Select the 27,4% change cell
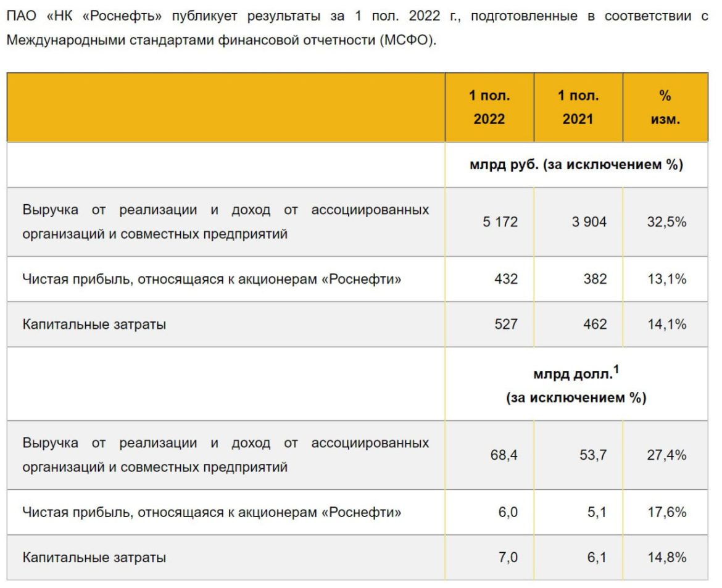The width and height of the screenshot is (722, 588). point(666,455)
